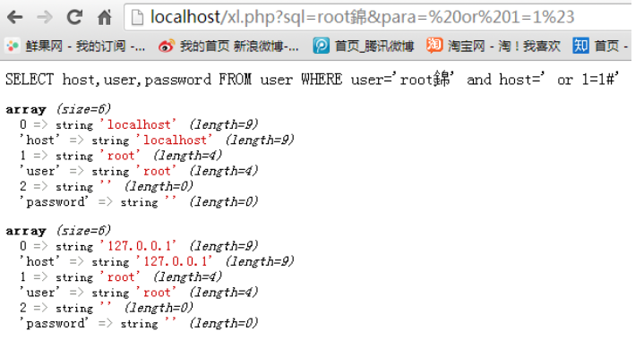Click 'root' value in first array's 1 row

pyautogui.click(x=120, y=156)
